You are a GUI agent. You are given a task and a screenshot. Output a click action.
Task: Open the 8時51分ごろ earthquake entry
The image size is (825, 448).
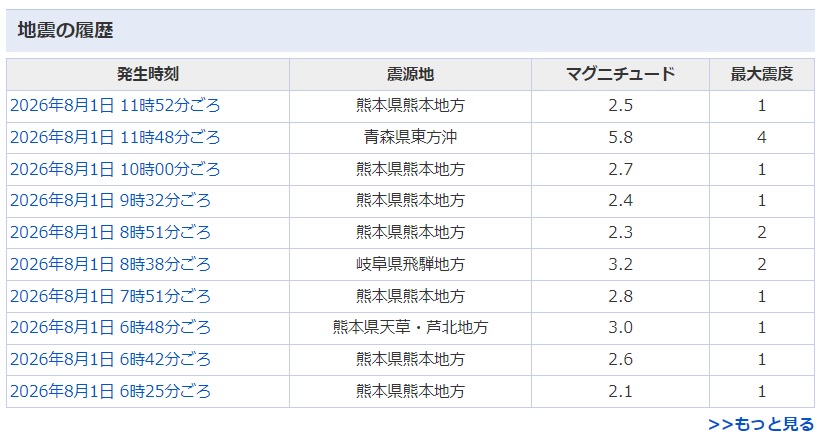pos(110,233)
